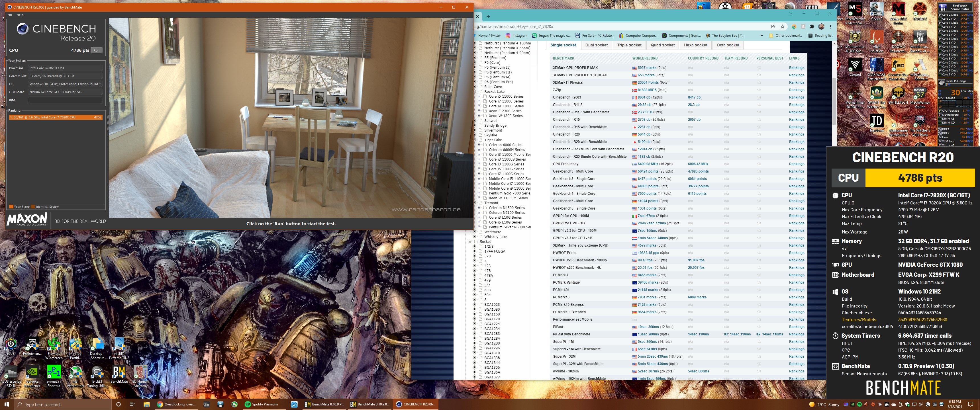The image size is (980, 410).
Task: Show hidden bookmarks overflow chevron
Action: (761, 36)
